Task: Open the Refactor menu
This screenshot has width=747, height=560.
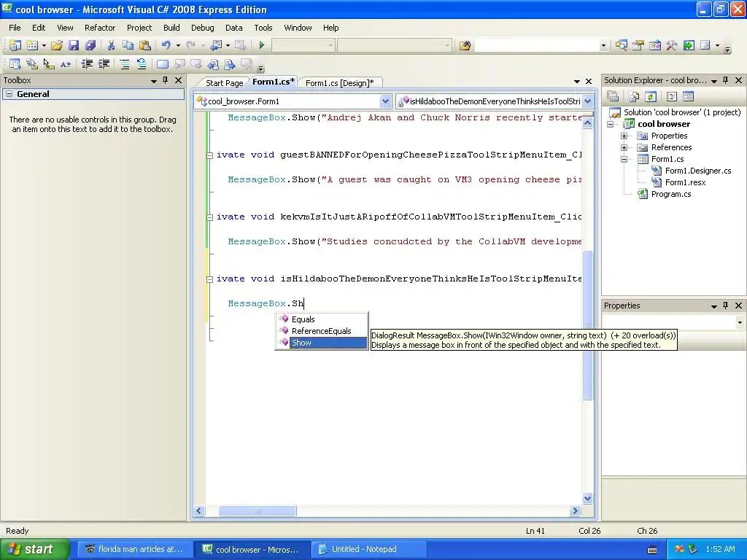Action: (100, 28)
